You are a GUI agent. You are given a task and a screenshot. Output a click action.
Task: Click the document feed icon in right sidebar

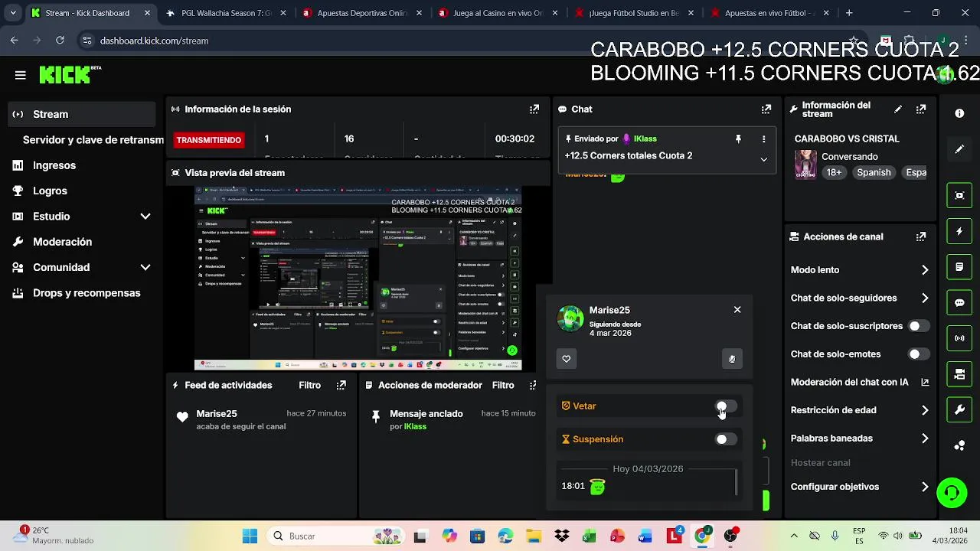coord(959,267)
